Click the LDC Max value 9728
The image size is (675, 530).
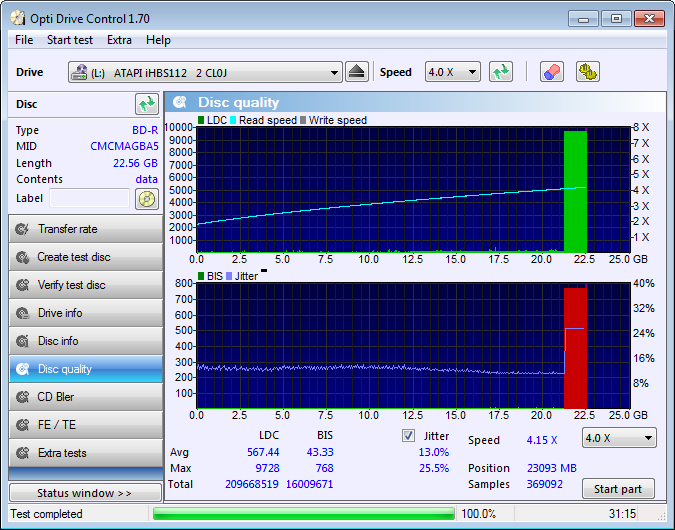[267, 468]
